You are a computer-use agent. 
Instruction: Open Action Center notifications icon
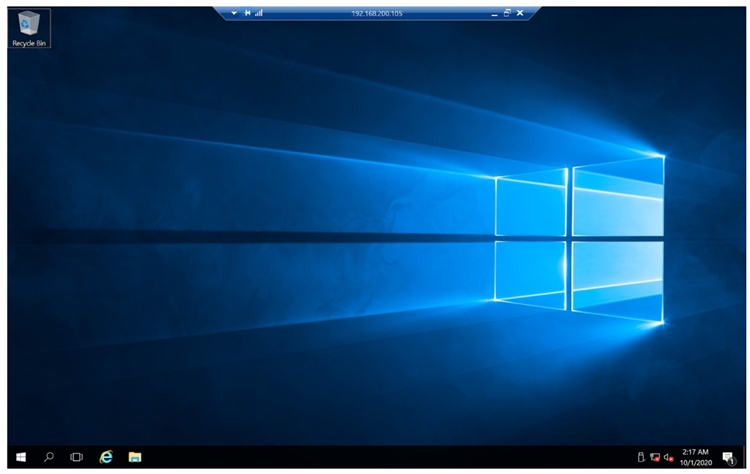[728, 457]
